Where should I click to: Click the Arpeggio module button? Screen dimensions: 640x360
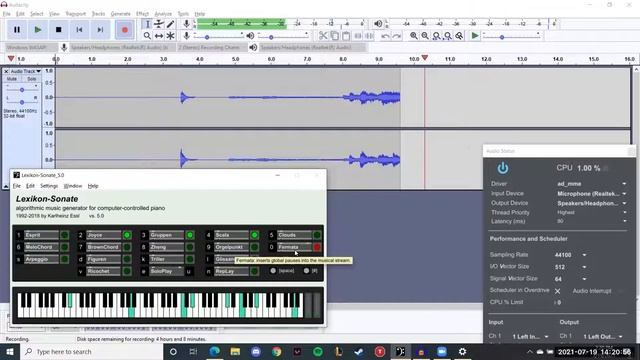pyautogui.click(x=41, y=259)
